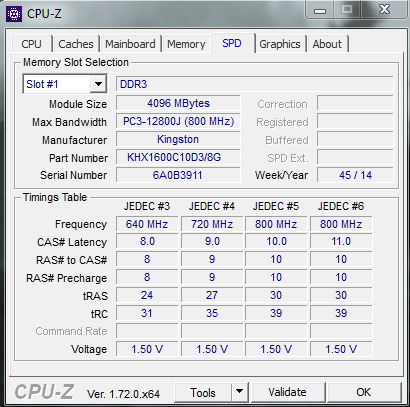Click the Week/Year value 45 / 14

pyautogui.click(x=355, y=175)
